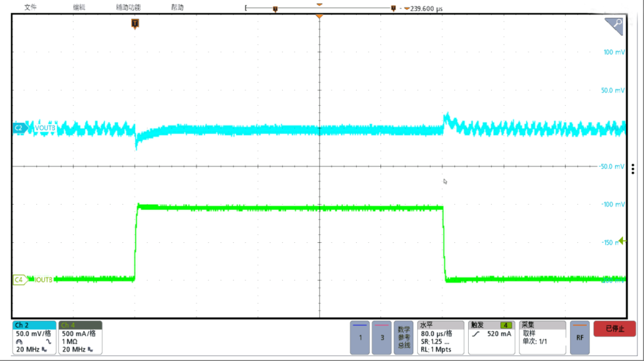This screenshot has width=644, height=361.
Task: Click the right marker on record overview bar
Action: (x=393, y=8)
